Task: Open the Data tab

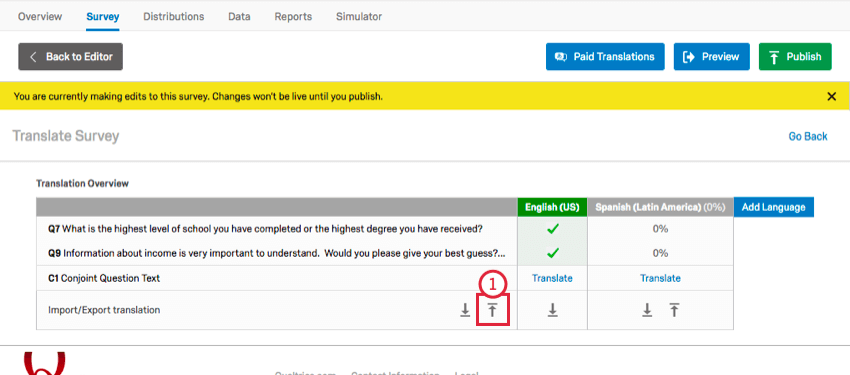Action: pos(239,17)
